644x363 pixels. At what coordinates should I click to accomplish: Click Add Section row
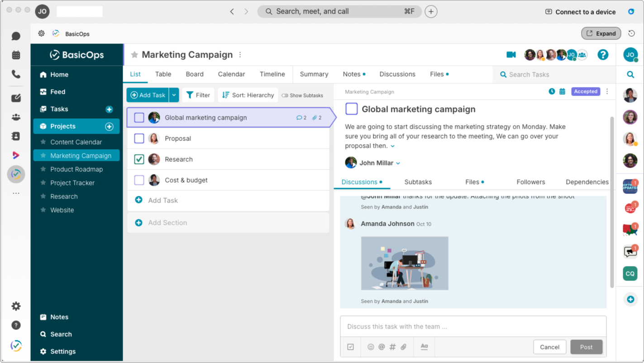click(228, 223)
